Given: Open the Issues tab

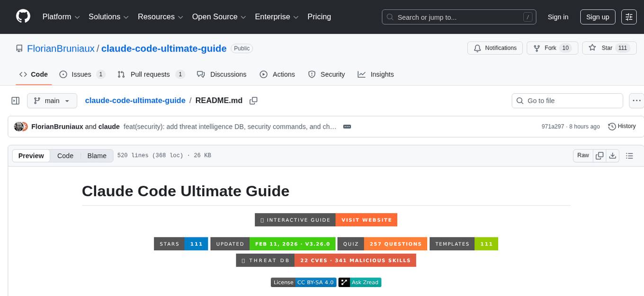Looking at the screenshot, I should pyautogui.click(x=81, y=74).
